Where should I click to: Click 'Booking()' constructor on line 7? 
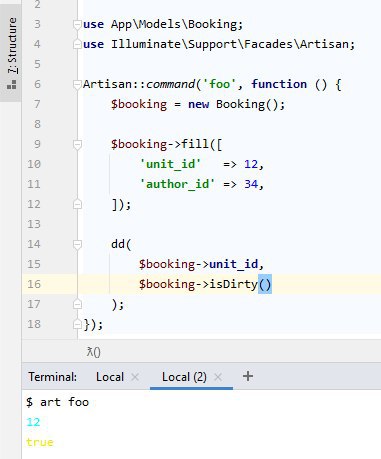247,104
